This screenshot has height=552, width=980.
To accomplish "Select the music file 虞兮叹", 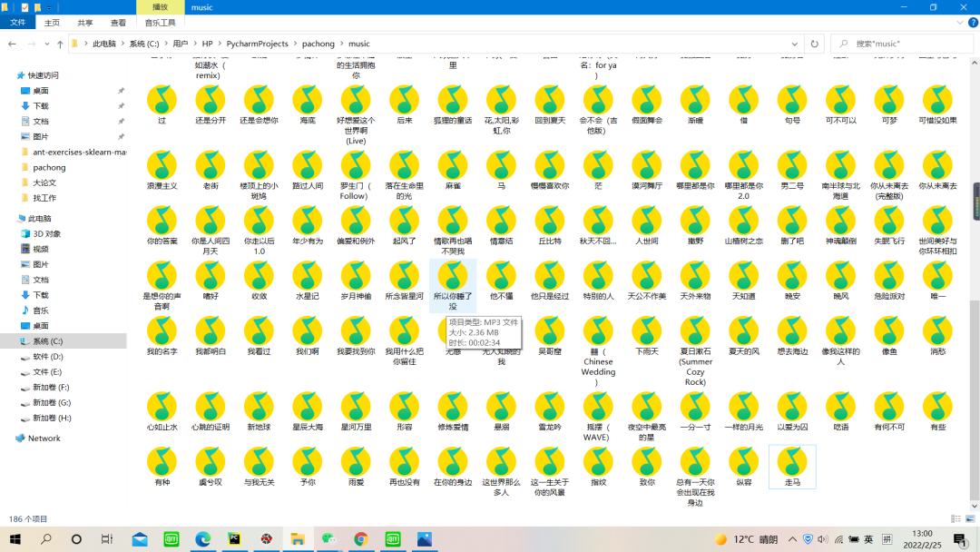I will click(x=211, y=467).
